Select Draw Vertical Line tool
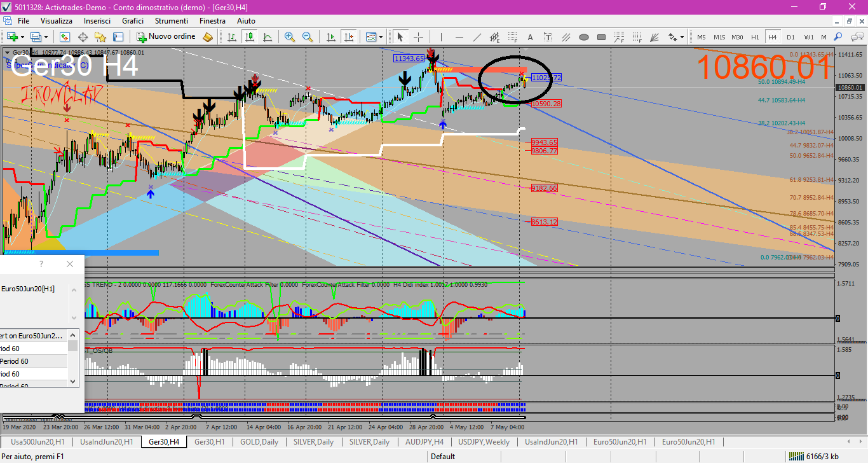 click(x=441, y=37)
